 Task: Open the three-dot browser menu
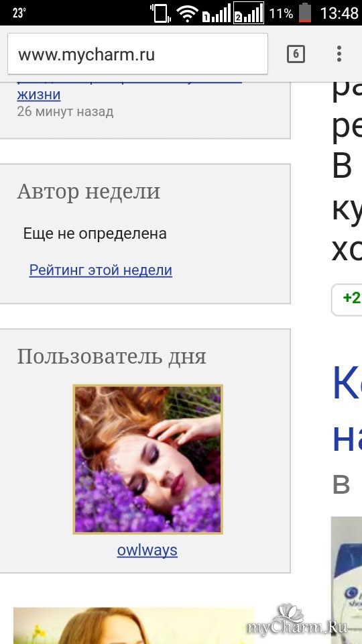coord(339,54)
